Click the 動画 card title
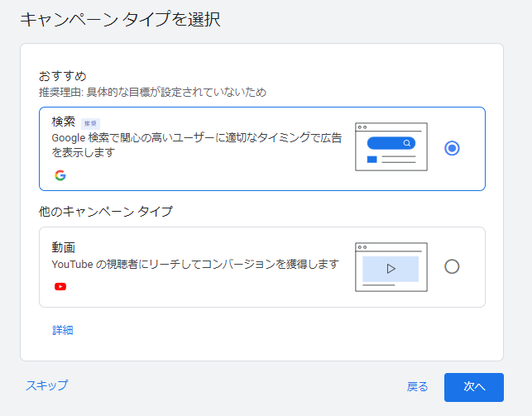The width and height of the screenshot is (532, 416). 63,246
